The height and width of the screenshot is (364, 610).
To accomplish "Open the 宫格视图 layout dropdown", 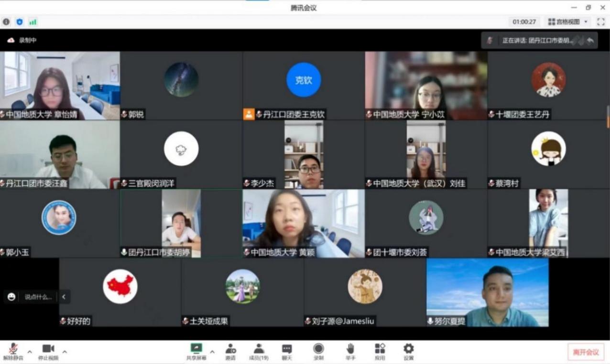I will pyautogui.click(x=568, y=22).
